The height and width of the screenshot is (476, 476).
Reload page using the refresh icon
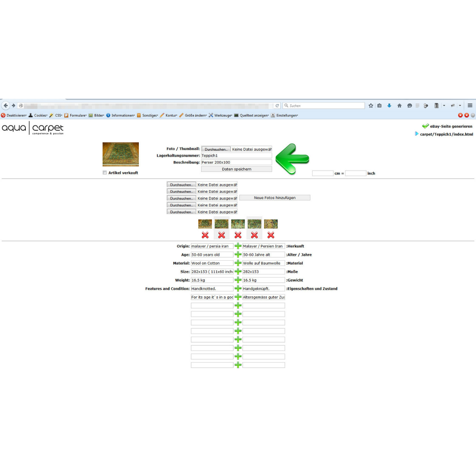[x=277, y=106]
